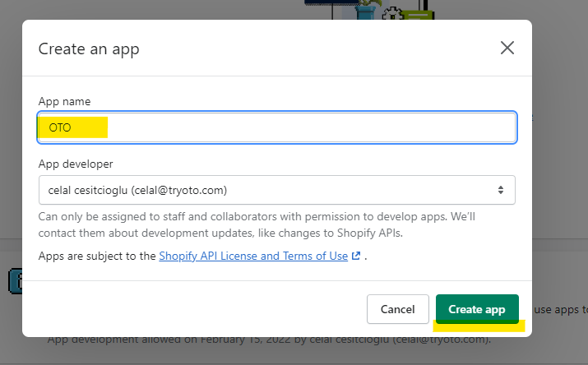Screen dimensions: 588x365
Task: Open the App developer dropdown
Action: 277,190
